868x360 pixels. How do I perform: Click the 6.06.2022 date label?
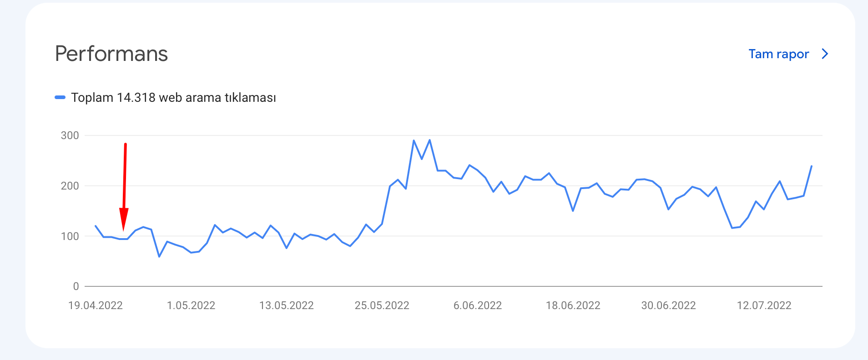(478, 305)
